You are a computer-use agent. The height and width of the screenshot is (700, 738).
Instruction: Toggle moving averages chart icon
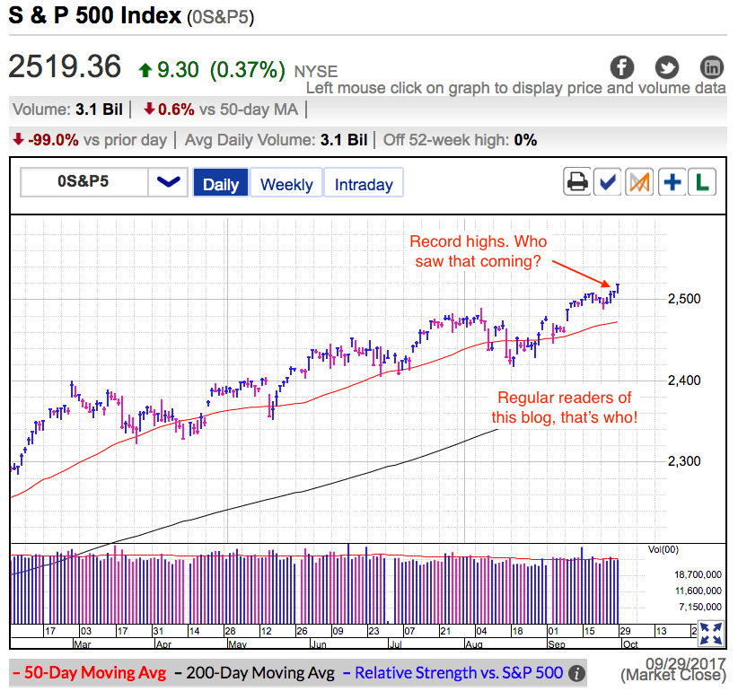(x=639, y=181)
